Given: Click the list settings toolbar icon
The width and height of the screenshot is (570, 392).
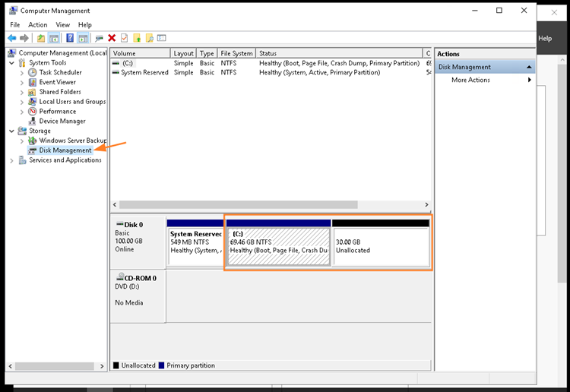Looking at the screenshot, I should point(162,38).
